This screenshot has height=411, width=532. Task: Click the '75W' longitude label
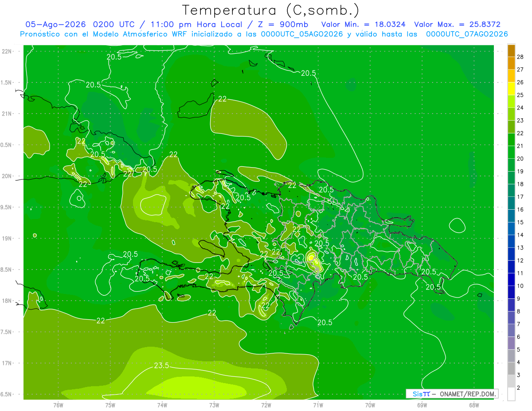click(110, 405)
